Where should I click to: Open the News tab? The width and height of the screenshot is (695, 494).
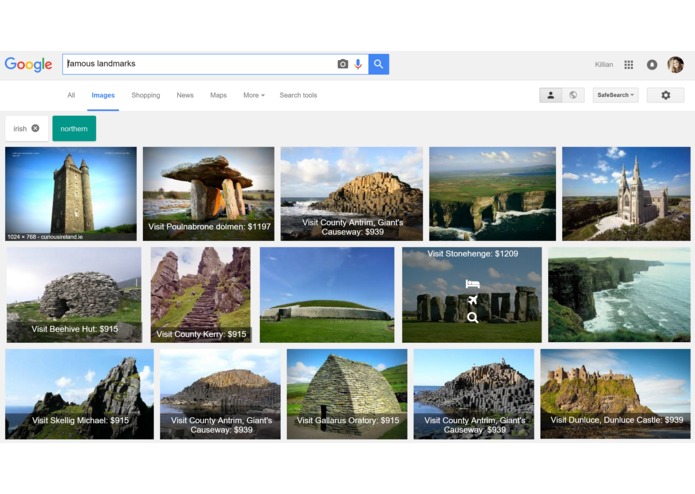[x=185, y=95]
